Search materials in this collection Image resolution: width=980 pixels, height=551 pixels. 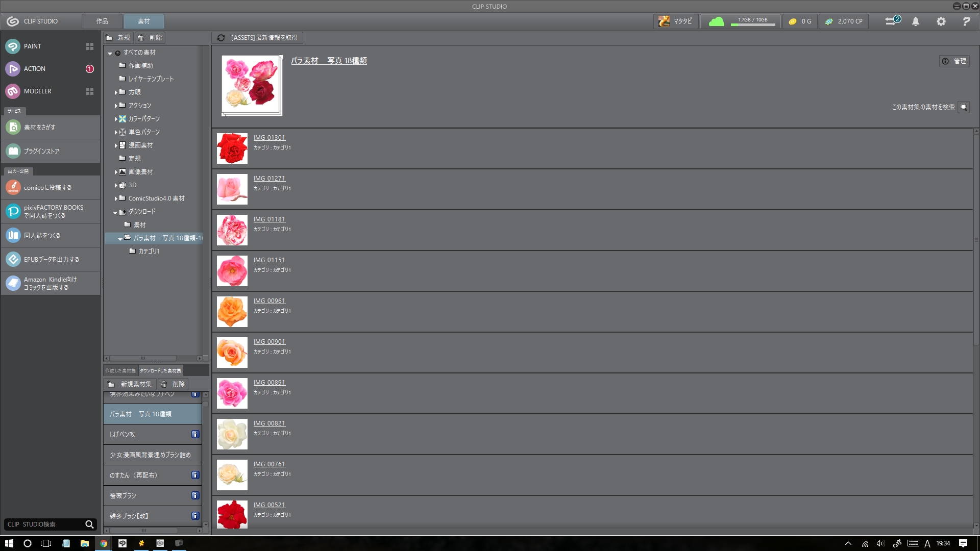coord(964,107)
